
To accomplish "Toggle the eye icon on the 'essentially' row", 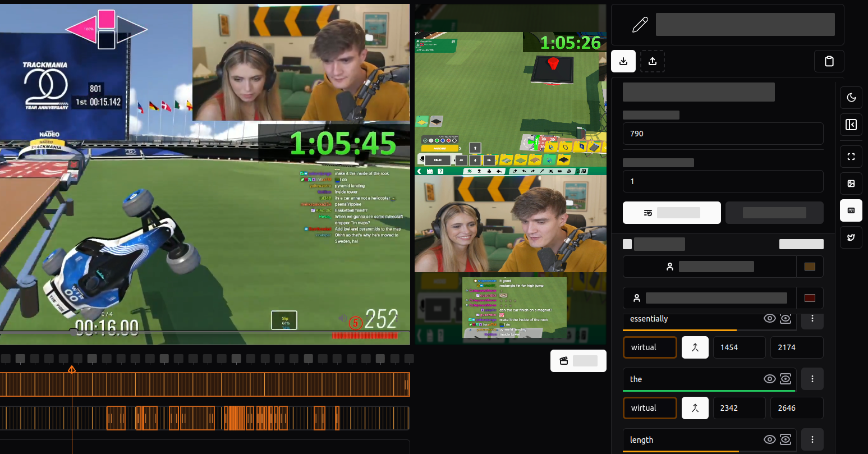I will click(770, 319).
